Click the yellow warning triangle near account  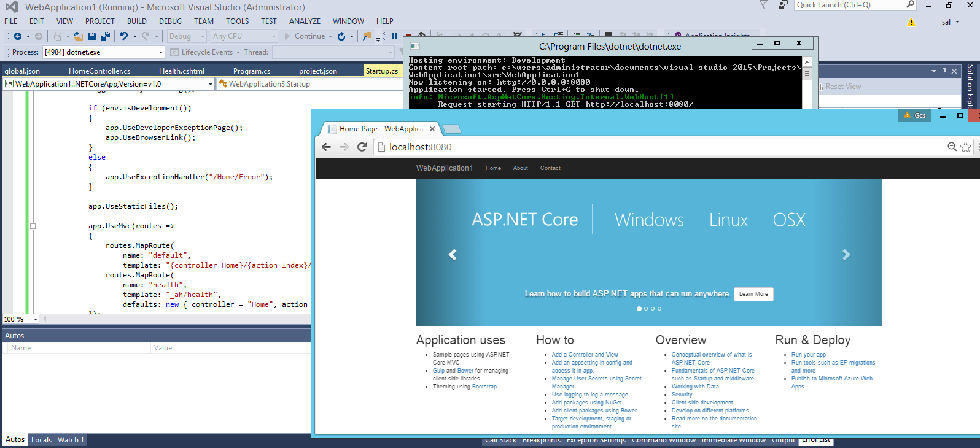(911, 22)
